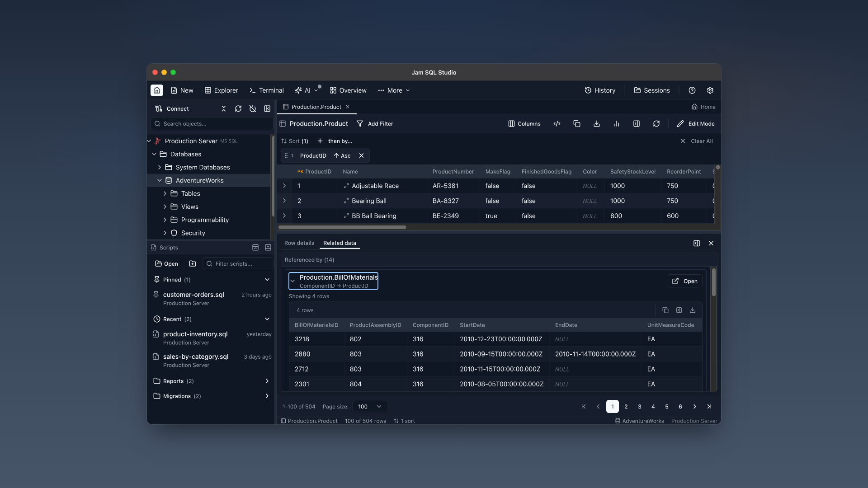View results as a chart
868x488 pixels.
click(616, 123)
